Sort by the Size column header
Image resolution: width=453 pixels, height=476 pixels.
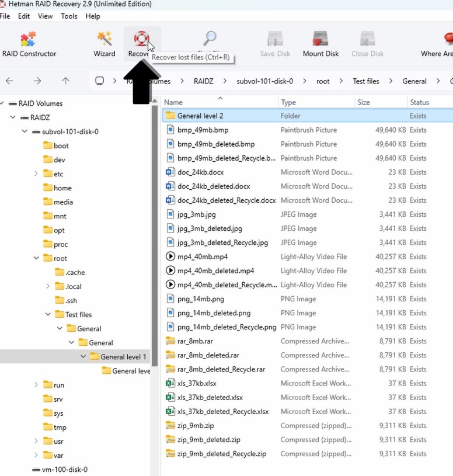coord(381,102)
